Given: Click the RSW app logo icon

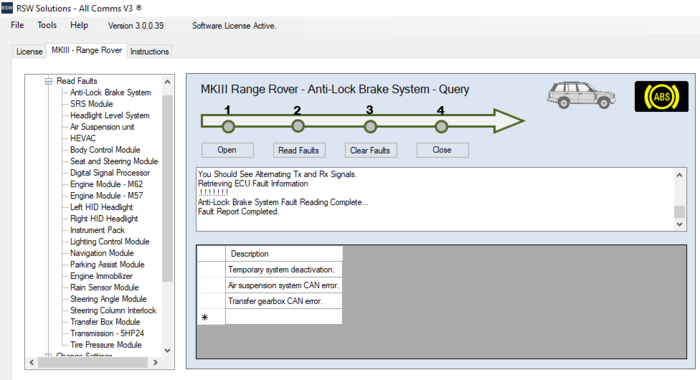Looking at the screenshot, I should (x=7, y=8).
